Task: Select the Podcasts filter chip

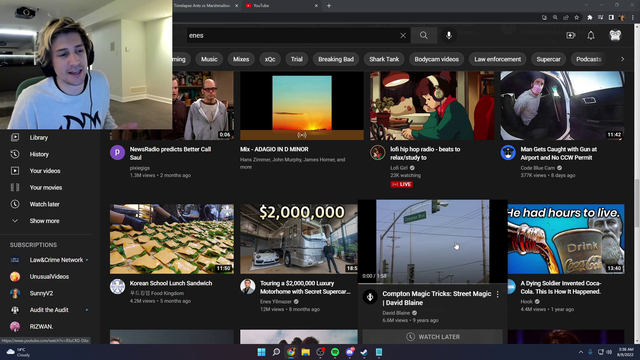Action: (589, 59)
